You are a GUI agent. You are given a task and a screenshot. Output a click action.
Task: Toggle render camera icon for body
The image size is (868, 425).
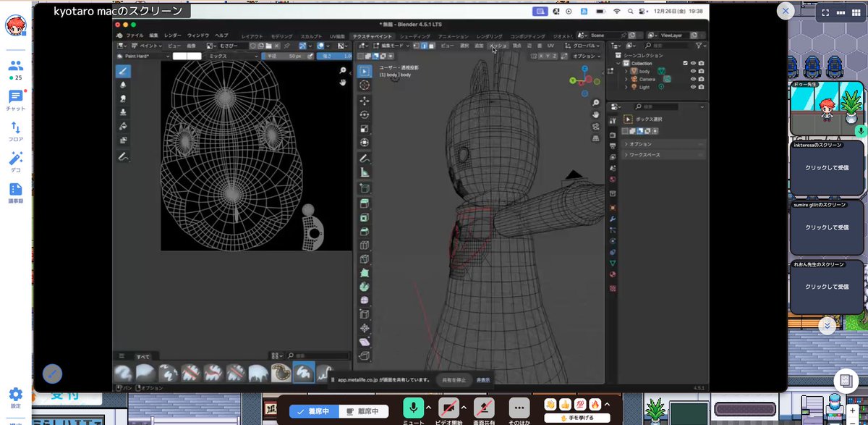tap(701, 71)
